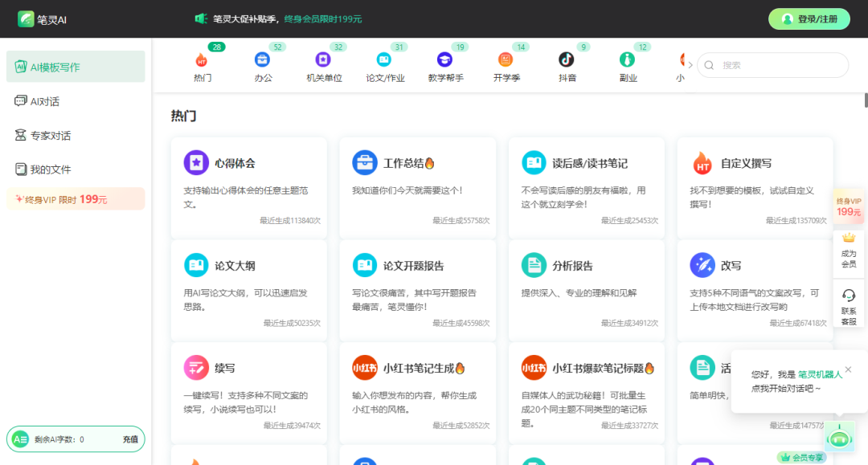This screenshot has width=868, height=465.
Task: Click the 论文开题报告 icon
Action: click(x=365, y=265)
